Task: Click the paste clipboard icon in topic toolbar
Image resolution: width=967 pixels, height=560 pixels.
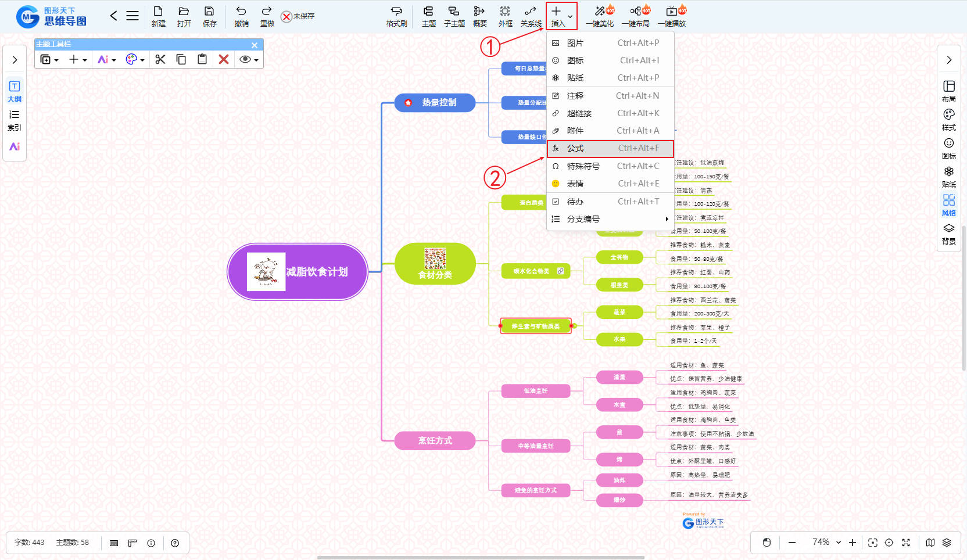Action: coord(202,59)
